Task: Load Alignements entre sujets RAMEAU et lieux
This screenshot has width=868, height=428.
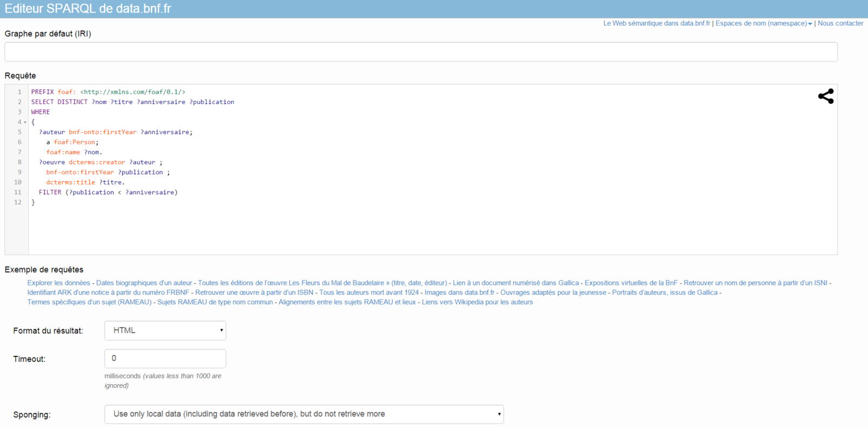Action: point(347,302)
